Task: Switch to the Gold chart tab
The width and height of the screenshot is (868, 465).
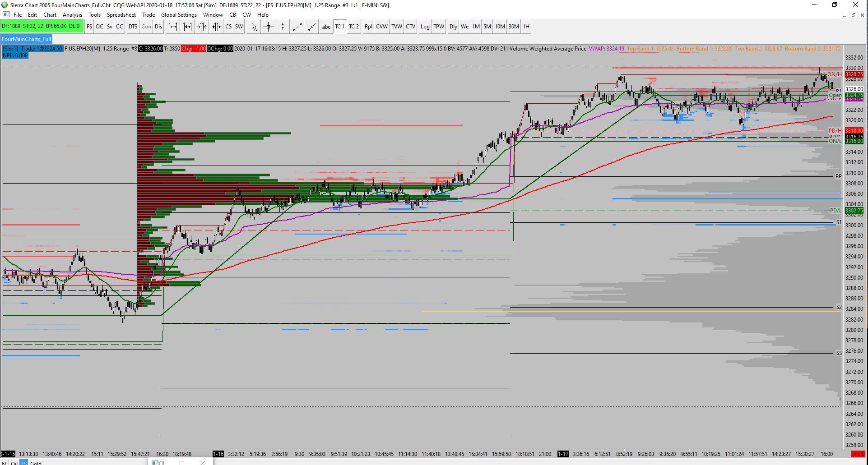Action: (x=36, y=463)
